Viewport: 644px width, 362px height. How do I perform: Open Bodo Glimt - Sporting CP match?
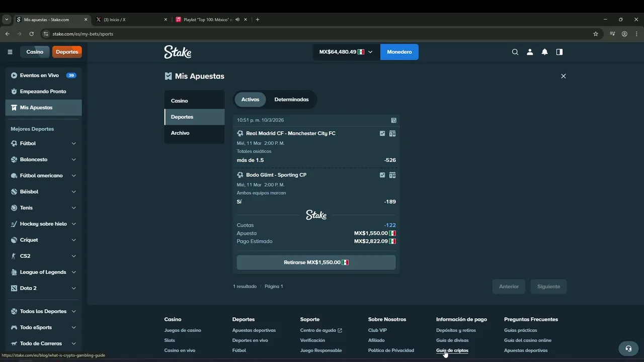tap(276, 175)
